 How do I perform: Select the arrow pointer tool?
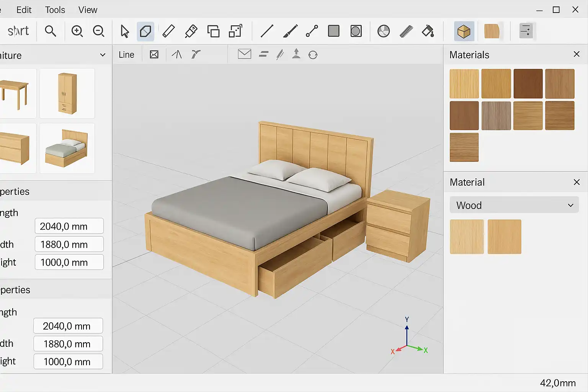(124, 31)
